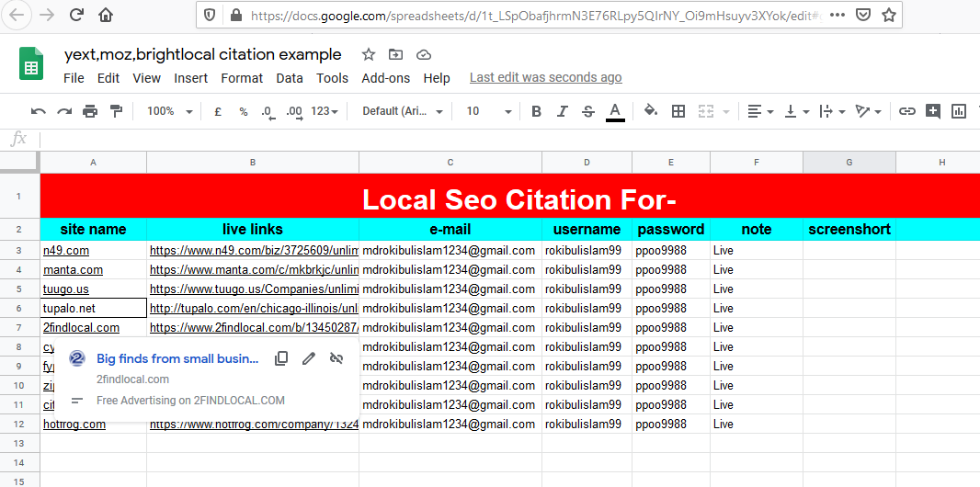The width and height of the screenshot is (980, 487).
Task: Click the Undo arrow in the toolbar
Action: click(x=38, y=111)
